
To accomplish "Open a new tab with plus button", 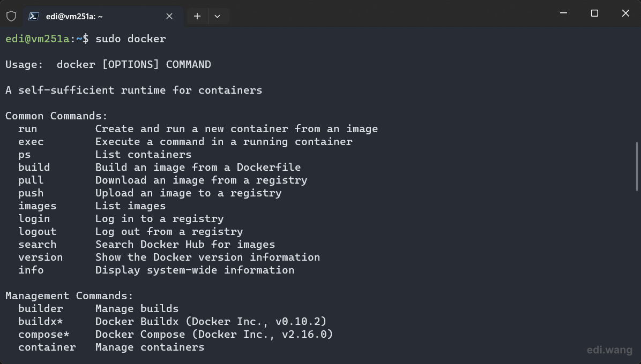I will click(197, 16).
